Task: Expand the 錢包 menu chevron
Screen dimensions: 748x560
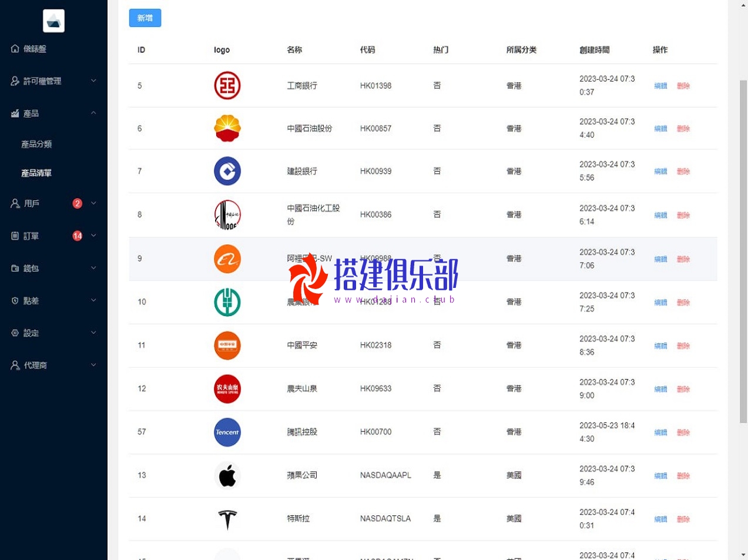Action: (x=93, y=267)
